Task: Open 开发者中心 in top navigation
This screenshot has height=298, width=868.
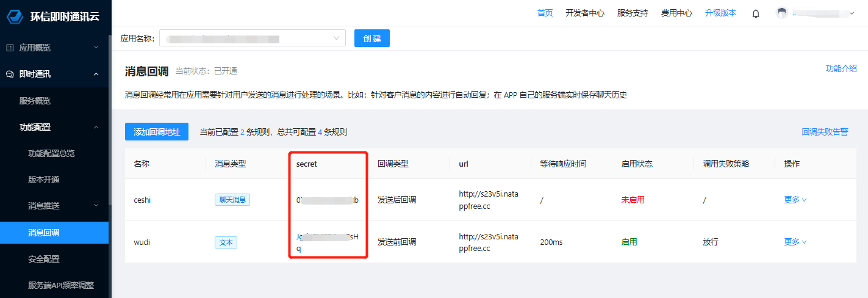Action: tap(584, 13)
